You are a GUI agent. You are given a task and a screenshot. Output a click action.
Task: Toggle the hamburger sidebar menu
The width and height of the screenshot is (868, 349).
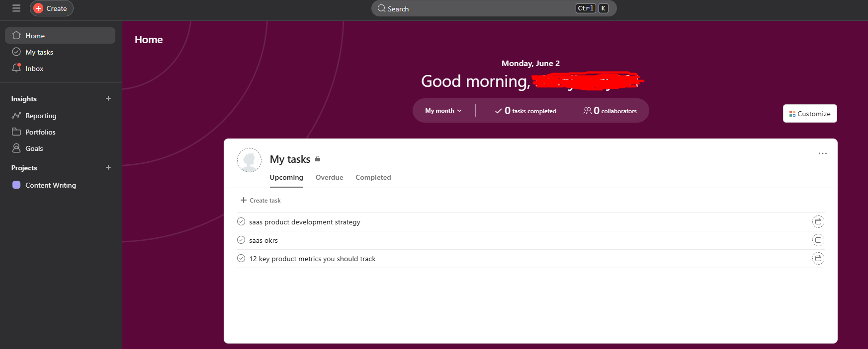[x=16, y=8]
